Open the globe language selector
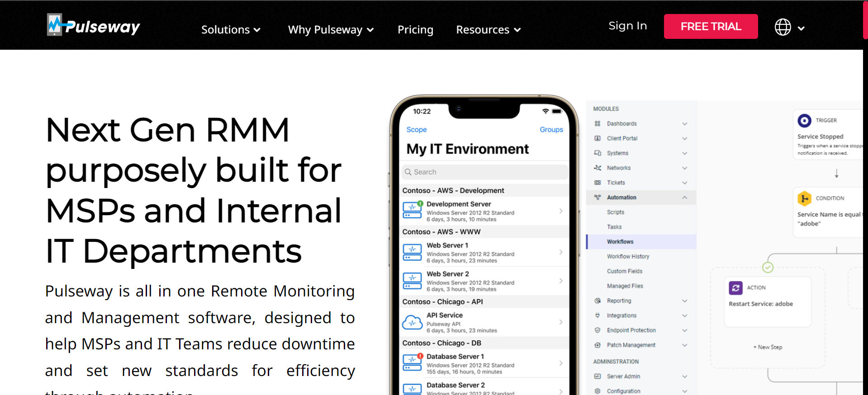 coord(783,27)
